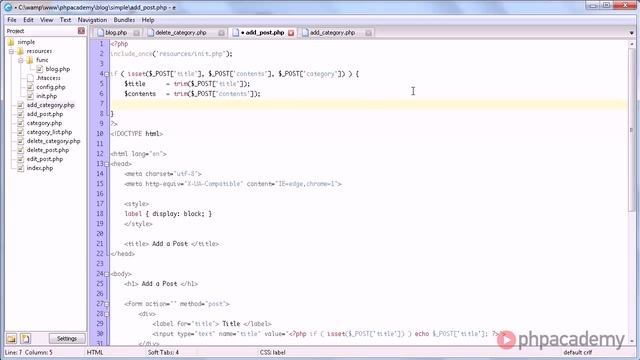This screenshot has width=640, height=360.
Task: Open the Text menu
Action: [x=65, y=20]
